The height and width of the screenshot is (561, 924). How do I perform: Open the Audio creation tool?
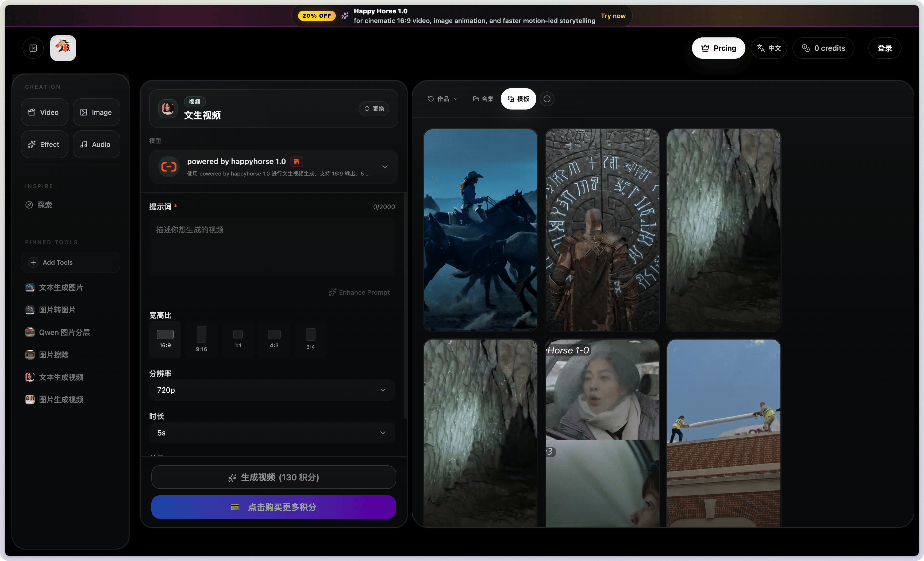coord(96,144)
